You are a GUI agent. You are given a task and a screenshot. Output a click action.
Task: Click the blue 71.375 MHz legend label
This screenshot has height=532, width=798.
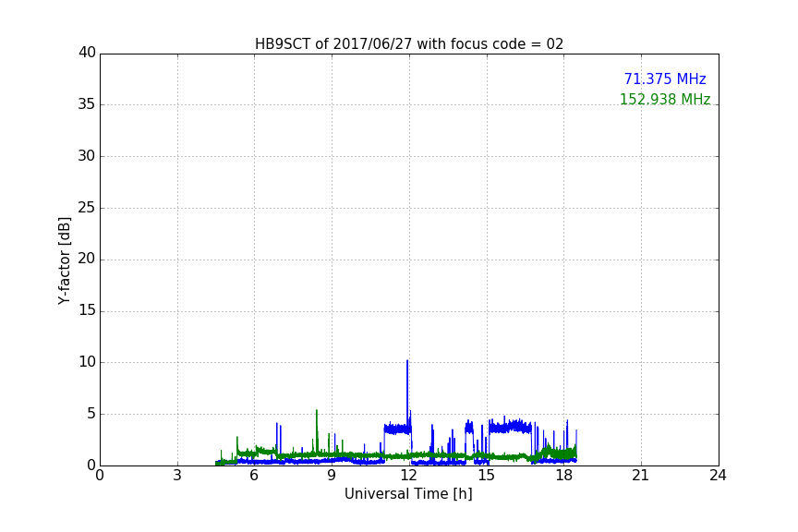click(664, 79)
